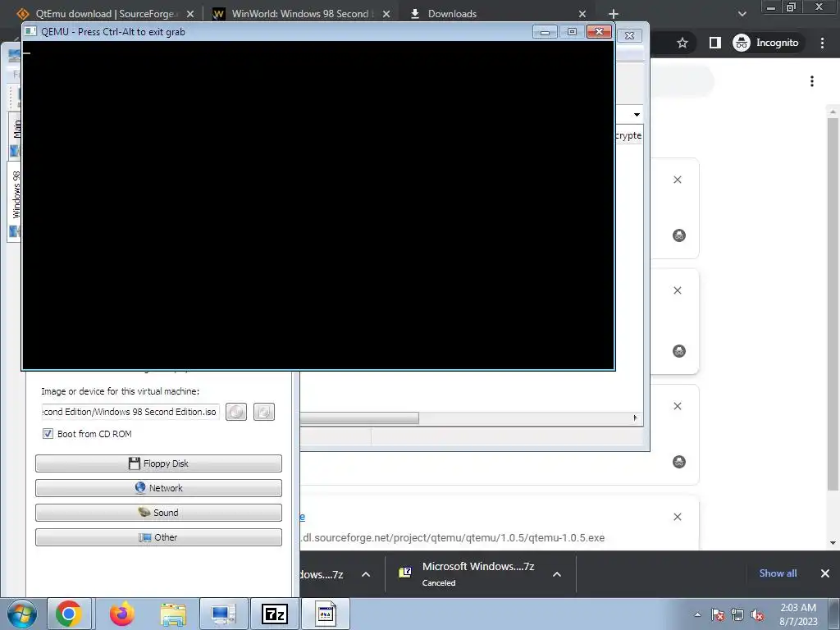Screen dimensions: 840x630
Task: Toggle Chrome side panel icon
Action: click(x=715, y=43)
